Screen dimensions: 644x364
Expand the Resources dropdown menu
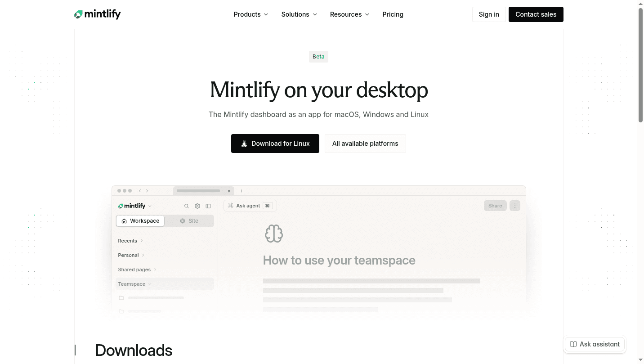tap(349, 14)
